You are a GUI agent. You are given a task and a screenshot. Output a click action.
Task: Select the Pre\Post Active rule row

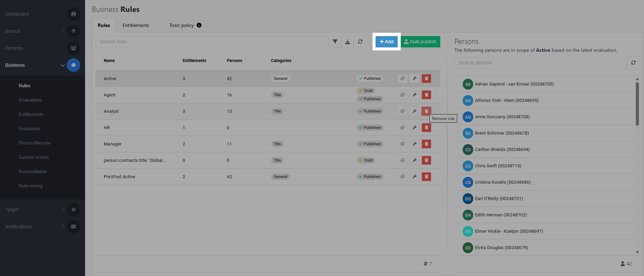pyautogui.click(x=268, y=177)
